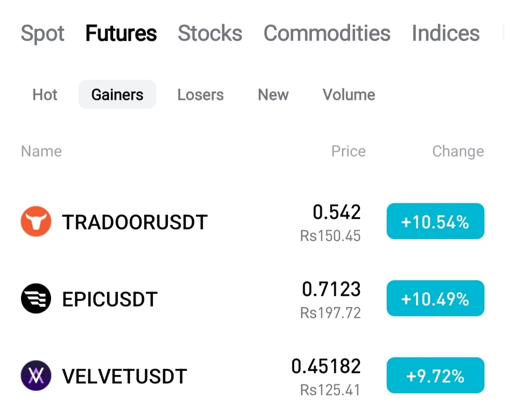View the Losers filter
This screenshot has height=420, width=505.
[x=200, y=95]
